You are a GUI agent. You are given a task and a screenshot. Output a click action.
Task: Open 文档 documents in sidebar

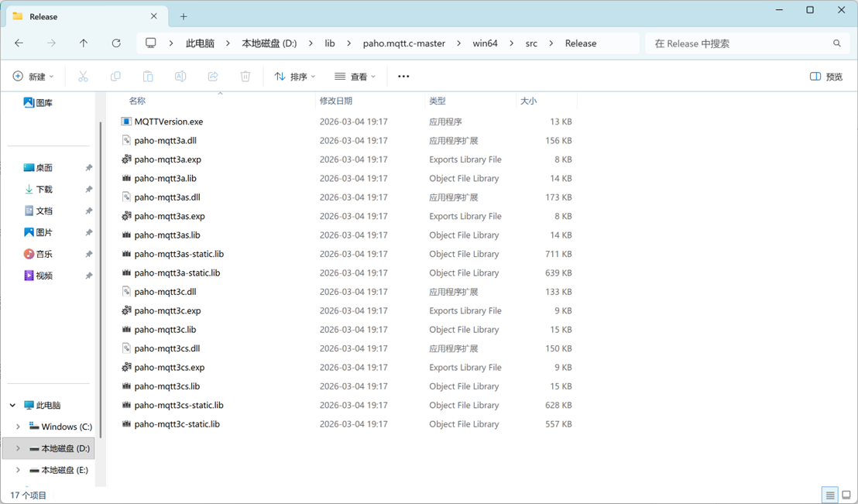coord(38,211)
